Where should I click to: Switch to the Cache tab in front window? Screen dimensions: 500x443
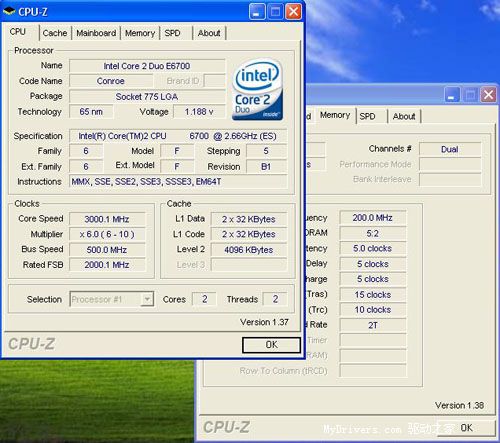click(55, 33)
